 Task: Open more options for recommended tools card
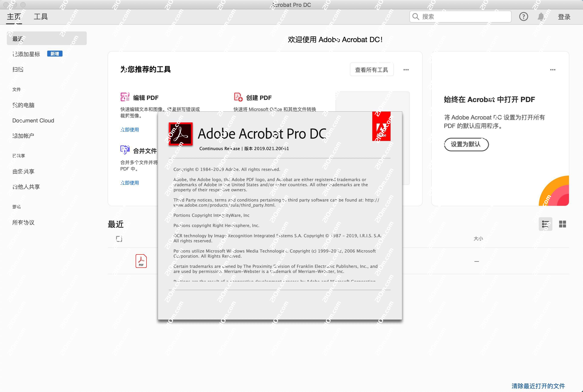tap(406, 70)
